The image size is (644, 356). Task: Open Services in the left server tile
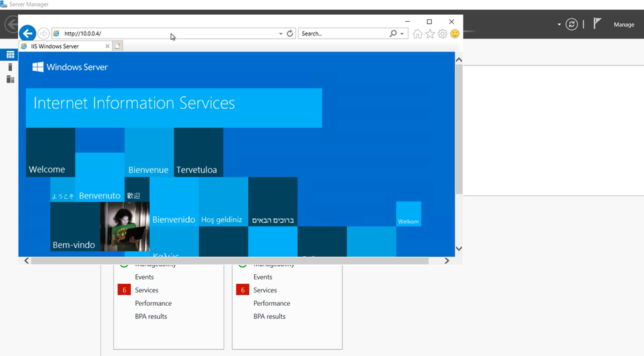[146, 290]
